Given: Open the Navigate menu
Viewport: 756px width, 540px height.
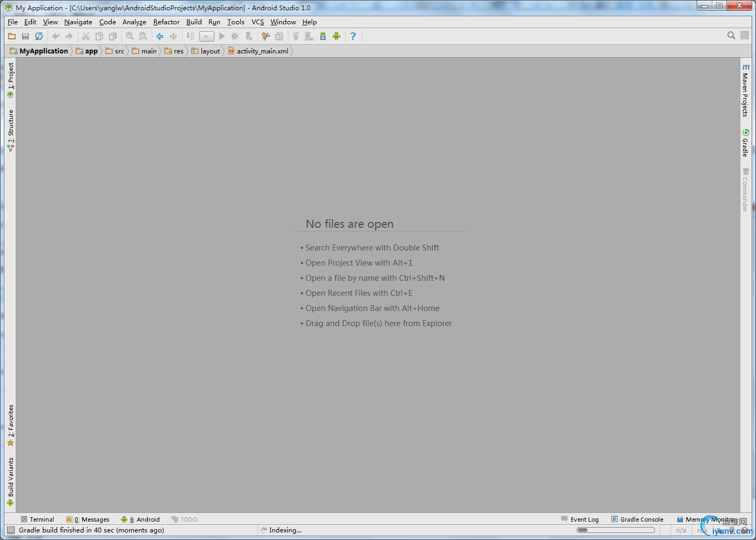Looking at the screenshot, I should point(78,22).
